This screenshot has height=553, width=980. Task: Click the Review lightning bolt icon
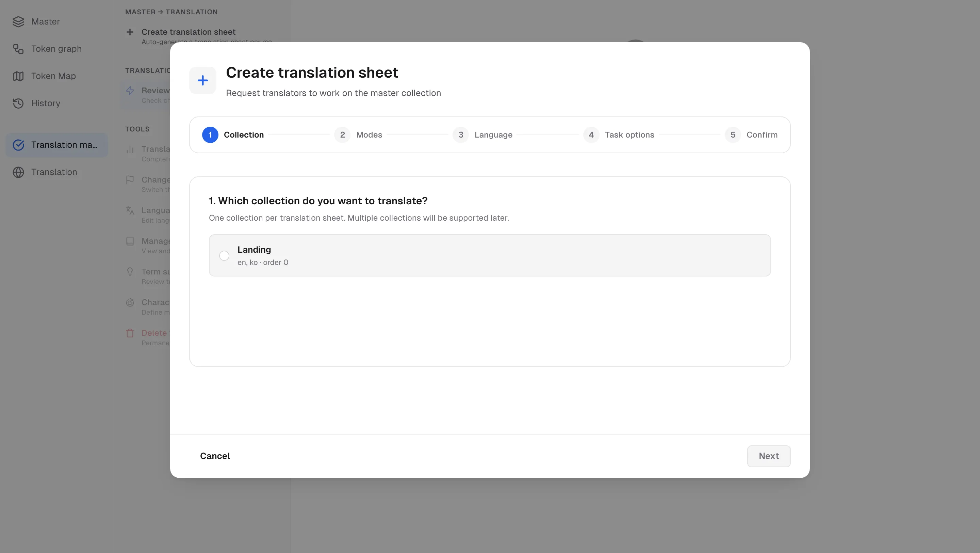tap(130, 91)
